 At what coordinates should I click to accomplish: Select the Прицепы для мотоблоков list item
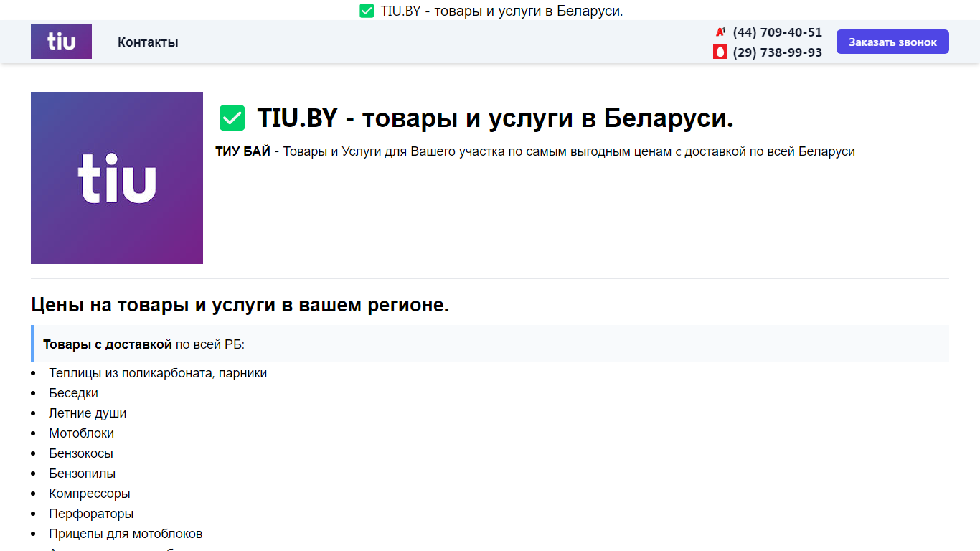(x=126, y=534)
